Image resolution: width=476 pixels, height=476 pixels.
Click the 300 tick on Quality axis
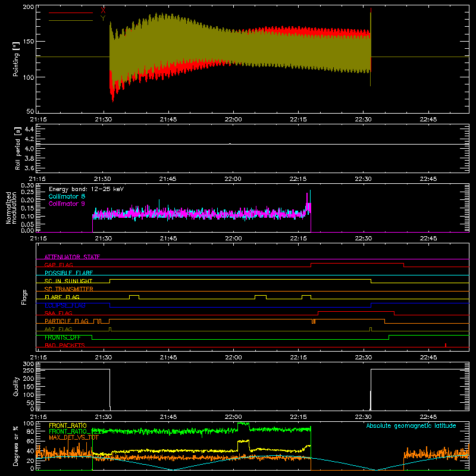29,364
